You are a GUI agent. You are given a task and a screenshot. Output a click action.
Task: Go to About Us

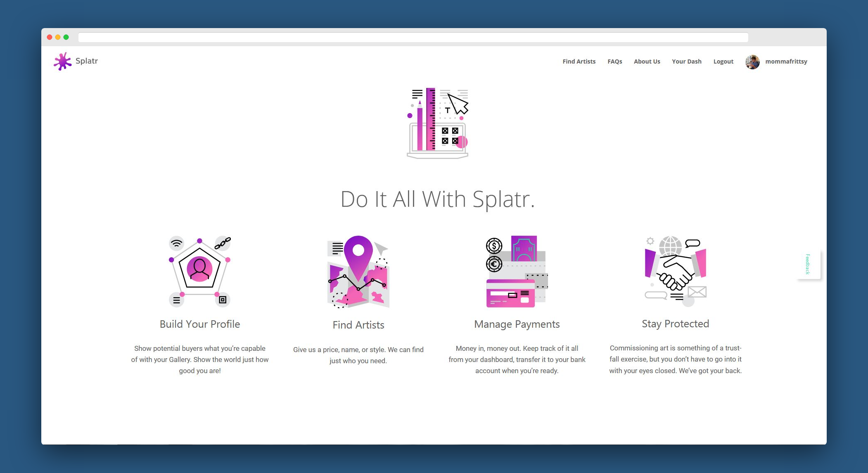[647, 61]
